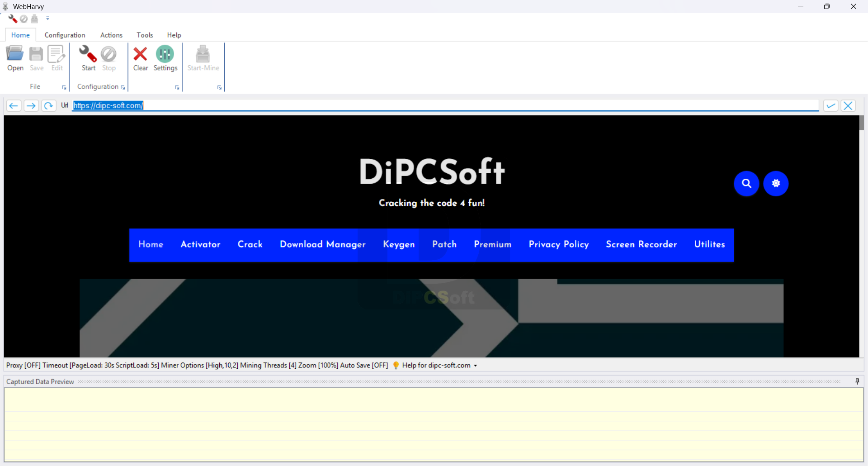Minimize the WebHarvy window
Image resolution: width=868 pixels, height=466 pixels.
tap(801, 6)
